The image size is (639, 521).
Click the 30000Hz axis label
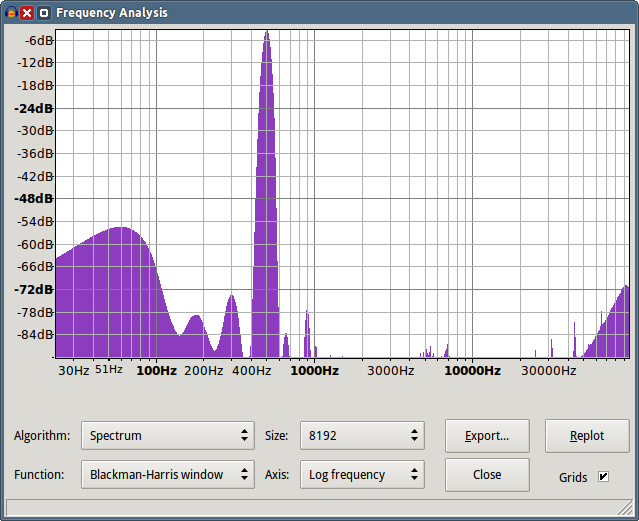[549, 371]
